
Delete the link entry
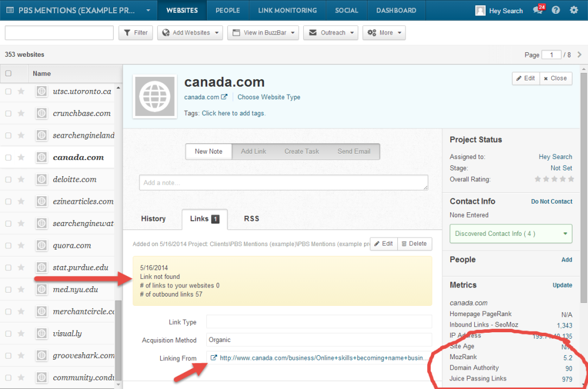pyautogui.click(x=415, y=244)
